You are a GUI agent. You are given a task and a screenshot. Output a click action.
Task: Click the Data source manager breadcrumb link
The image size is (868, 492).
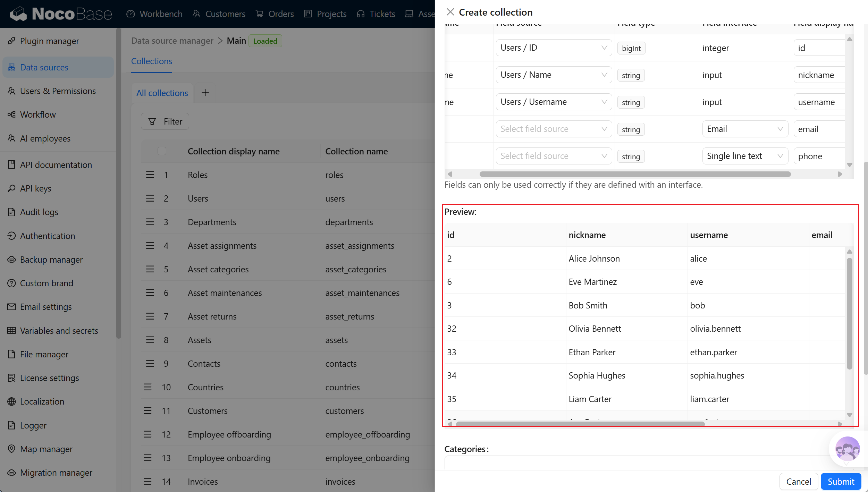click(172, 41)
